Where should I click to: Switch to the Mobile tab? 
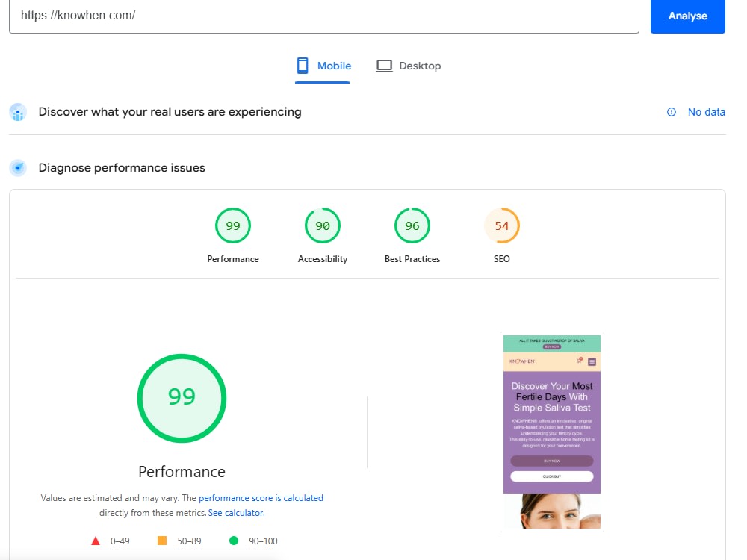pyautogui.click(x=323, y=66)
